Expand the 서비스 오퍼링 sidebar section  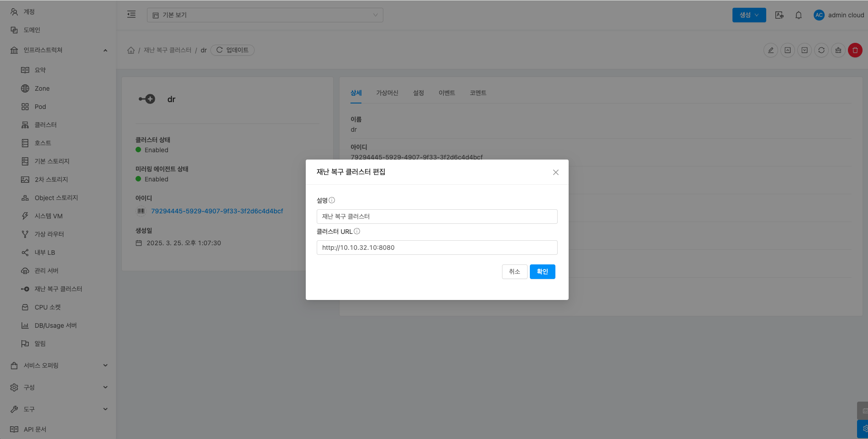coord(58,365)
